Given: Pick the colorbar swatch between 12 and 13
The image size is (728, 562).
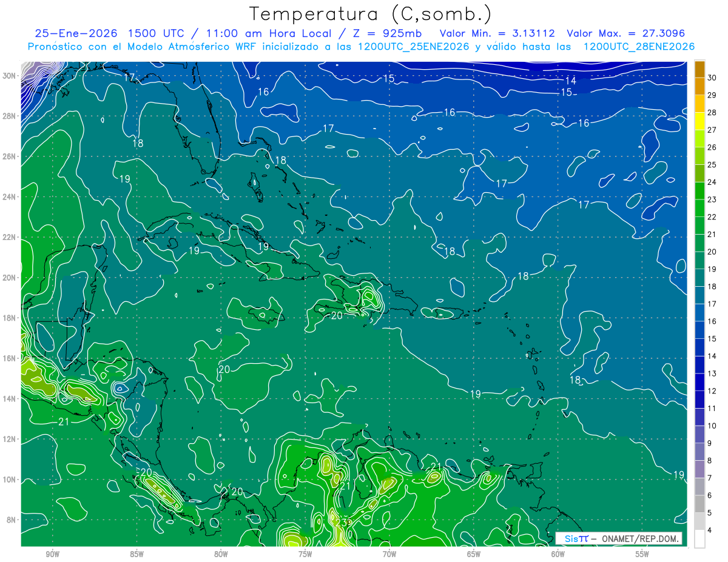Looking at the screenshot, I should coord(700,383).
